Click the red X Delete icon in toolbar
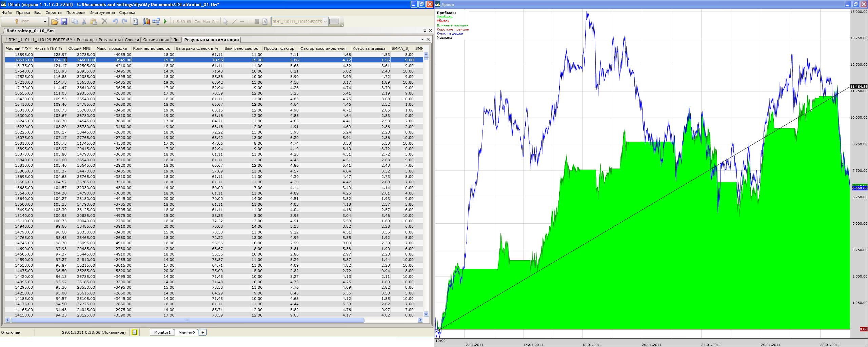868x347 pixels. pyautogui.click(x=104, y=22)
